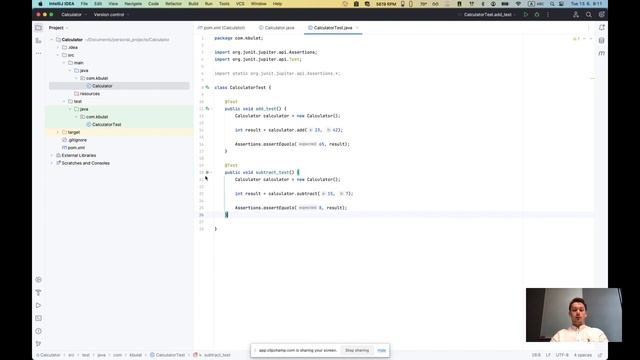Open the Project view dropdown

58,28
